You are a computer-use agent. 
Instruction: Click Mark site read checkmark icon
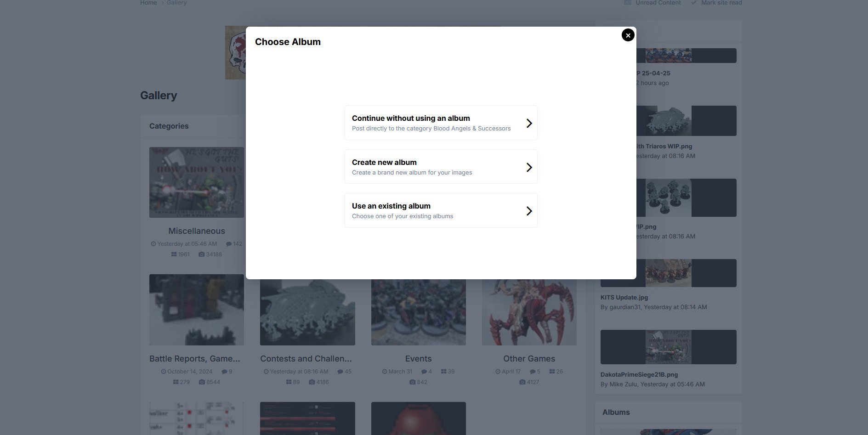point(693,3)
